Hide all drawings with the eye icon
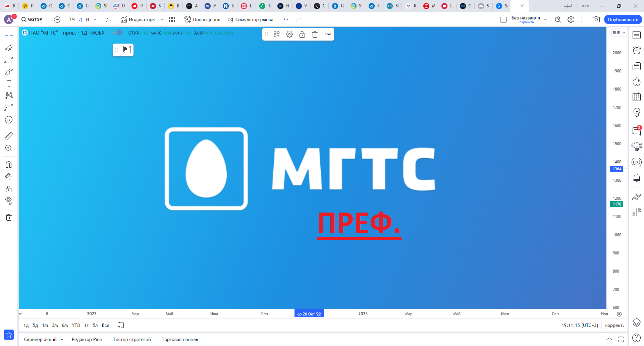 pos(9,201)
